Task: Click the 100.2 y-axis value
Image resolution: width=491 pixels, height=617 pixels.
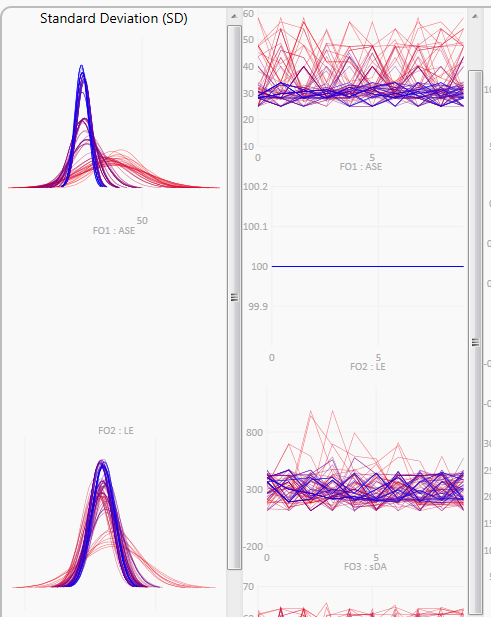Action: click(255, 187)
